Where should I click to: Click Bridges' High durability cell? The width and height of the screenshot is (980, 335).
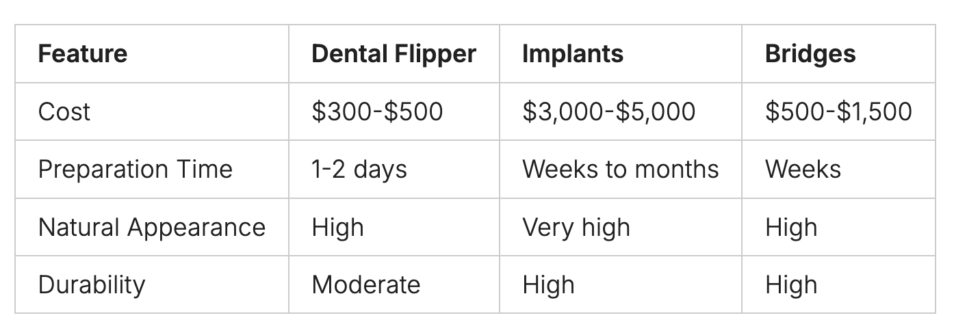[x=791, y=284]
